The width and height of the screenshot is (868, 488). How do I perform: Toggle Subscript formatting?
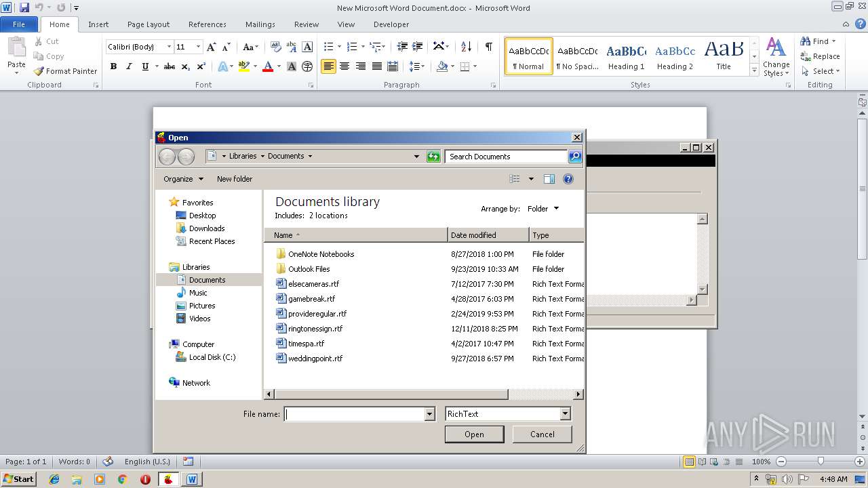(x=186, y=66)
